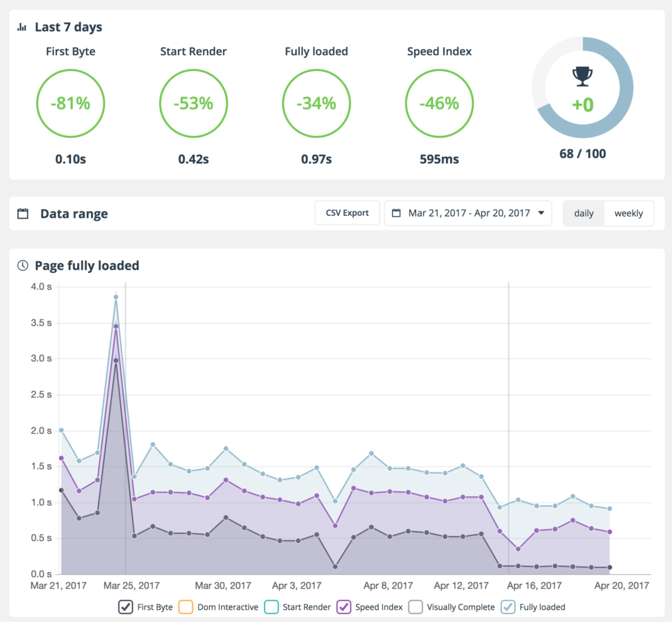Click the calendar icon inside the date picker
The height and width of the screenshot is (622, 672).
396,213
